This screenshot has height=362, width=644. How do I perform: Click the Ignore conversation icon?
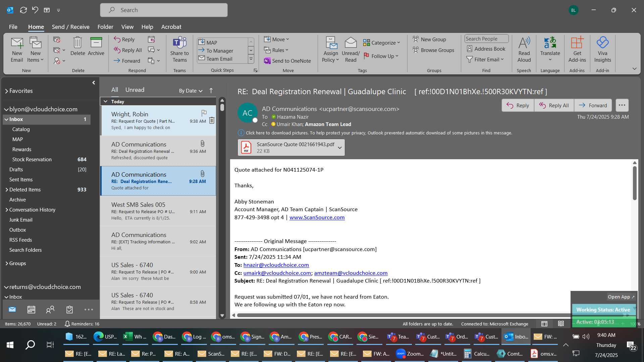(57, 40)
